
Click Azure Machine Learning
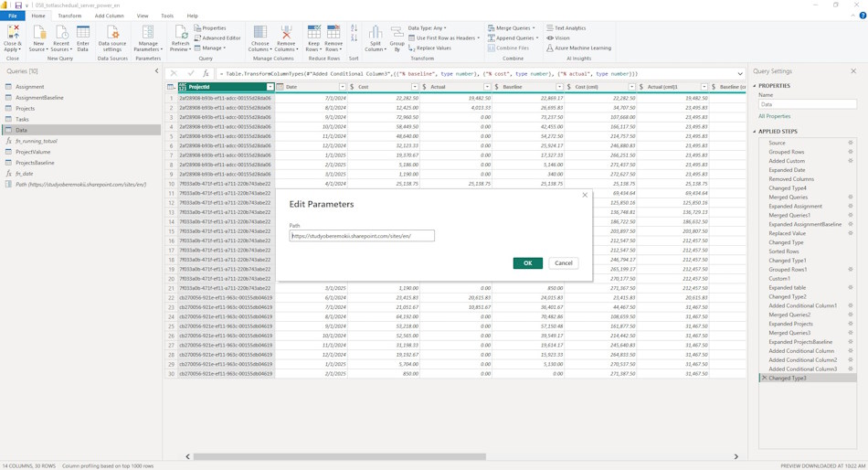(x=578, y=48)
